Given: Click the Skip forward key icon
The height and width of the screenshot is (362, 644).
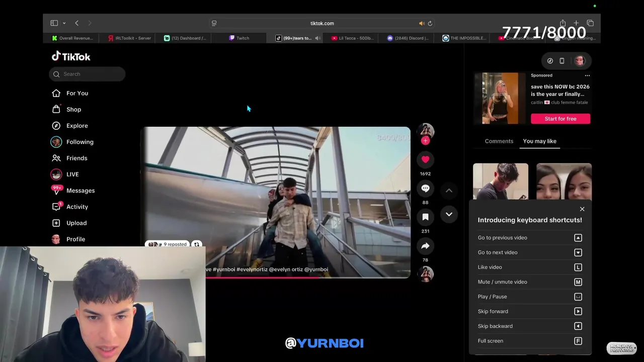Looking at the screenshot, I should click(578, 311).
